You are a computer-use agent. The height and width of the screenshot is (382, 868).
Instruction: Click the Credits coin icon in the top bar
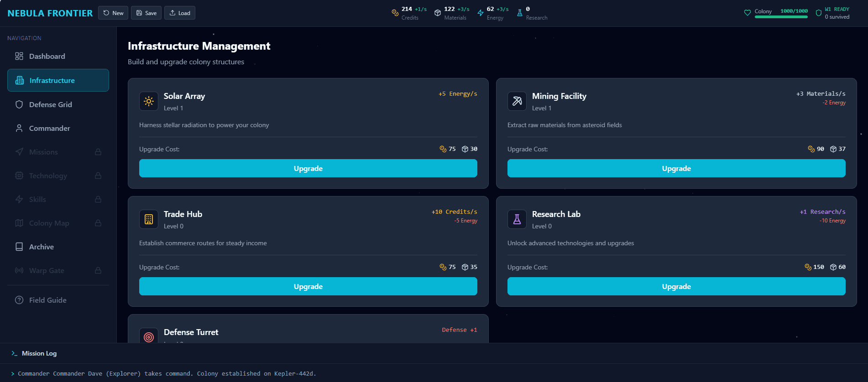(395, 13)
